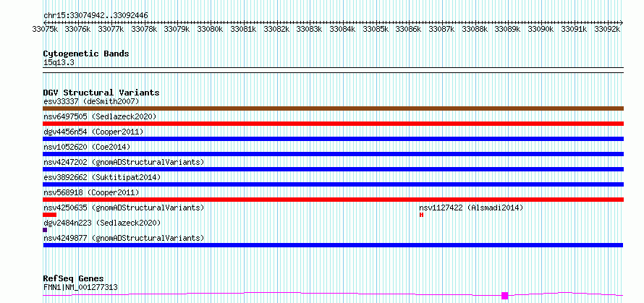The height and width of the screenshot is (303, 644).
Task: Open the FMN1|NM_001277313 gene label
Action: click(80, 287)
